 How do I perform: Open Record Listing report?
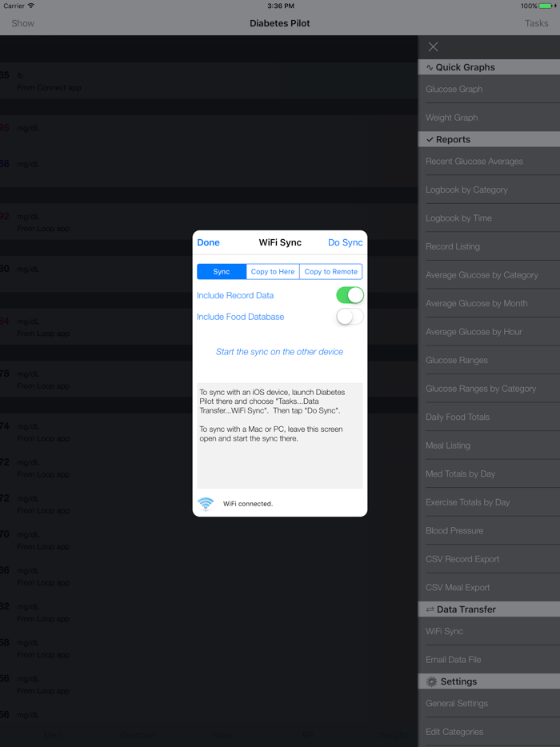(489, 247)
